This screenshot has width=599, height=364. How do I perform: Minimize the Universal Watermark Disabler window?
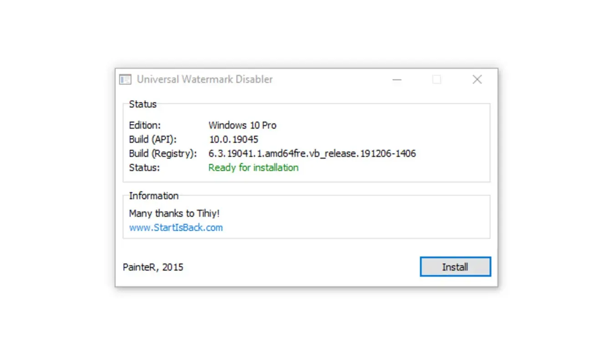(x=397, y=79)
